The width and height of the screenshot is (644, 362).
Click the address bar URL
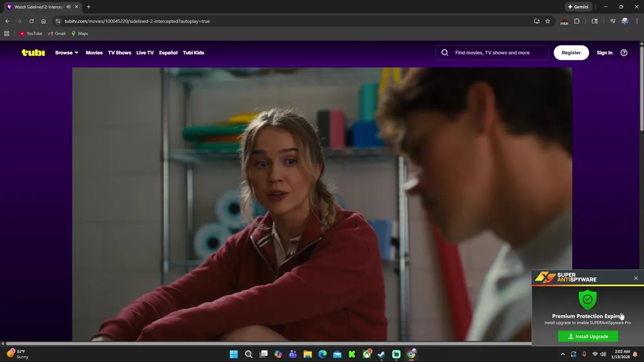[x=137, y=21]
